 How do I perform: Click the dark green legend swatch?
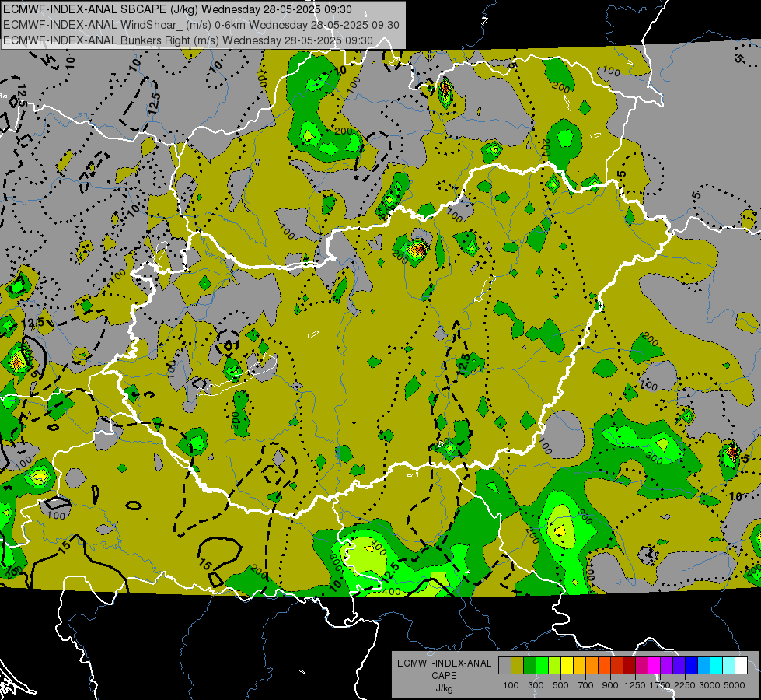tap(529, 666)
